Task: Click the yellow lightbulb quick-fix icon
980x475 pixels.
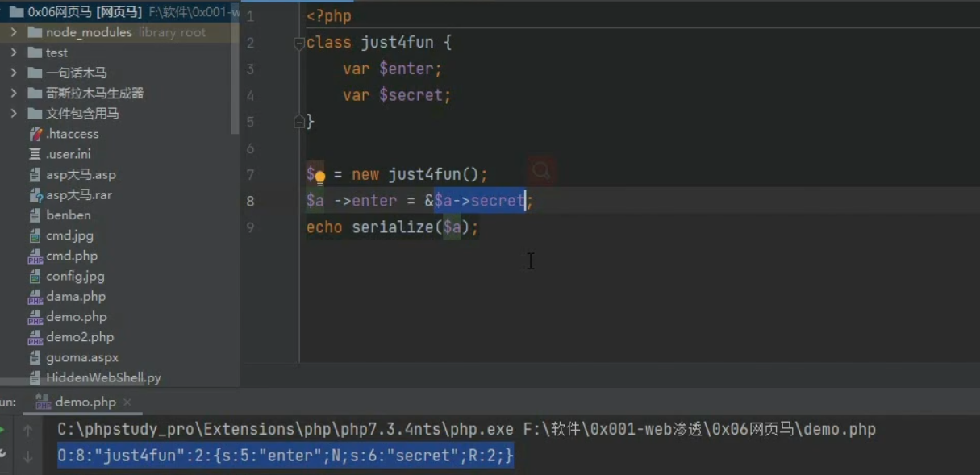Action: click(x=320, y=177)
